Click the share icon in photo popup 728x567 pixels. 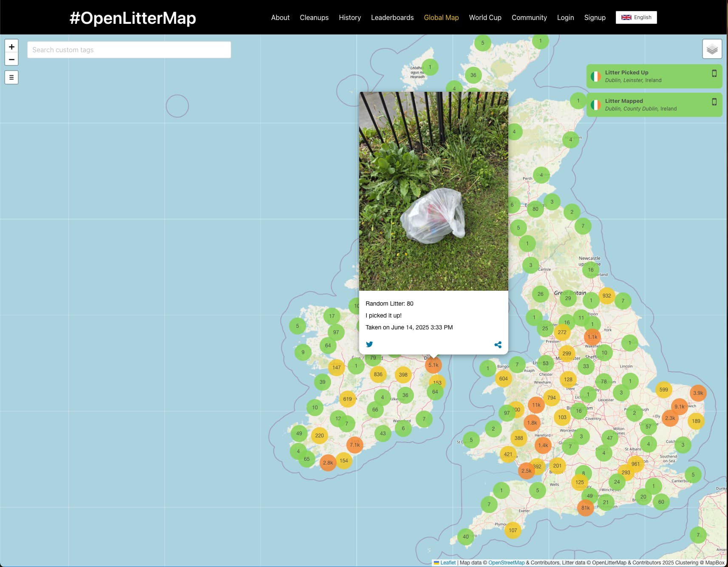tap(498, 345)
